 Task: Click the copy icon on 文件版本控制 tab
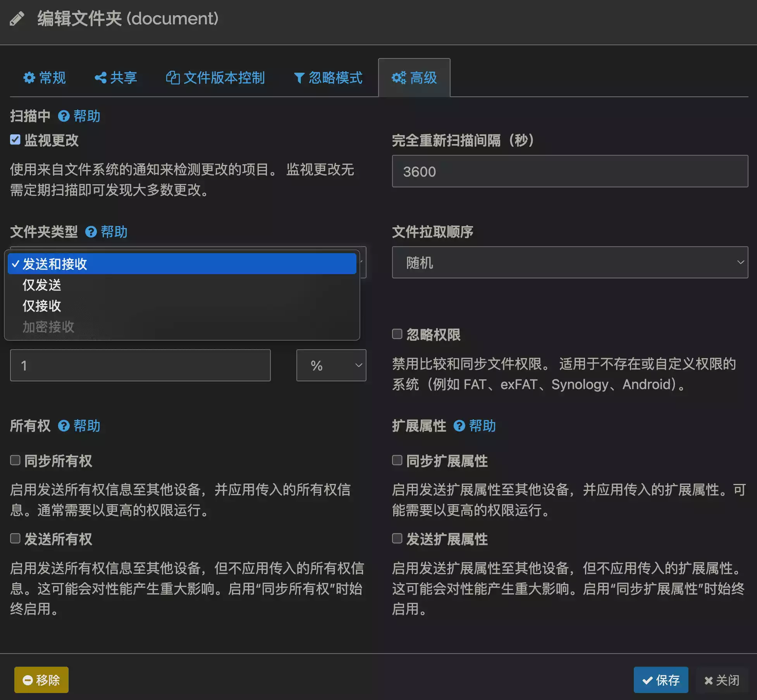[173, 78]
